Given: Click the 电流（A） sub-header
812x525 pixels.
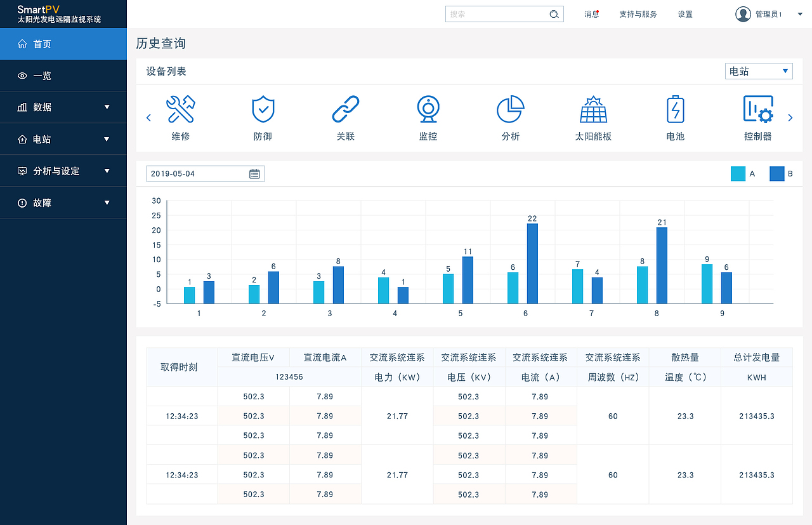Looking at the screenshot, I should (x=540, y=377).
